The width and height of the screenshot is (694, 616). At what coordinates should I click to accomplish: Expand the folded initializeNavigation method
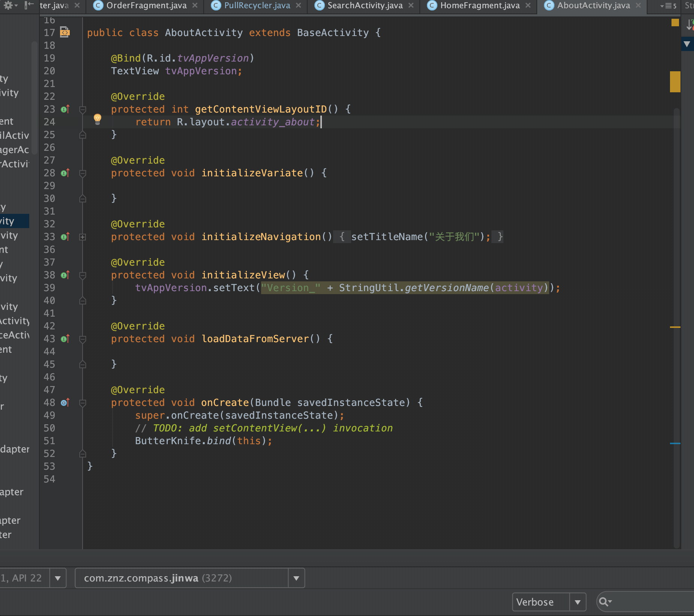point(83,237)
